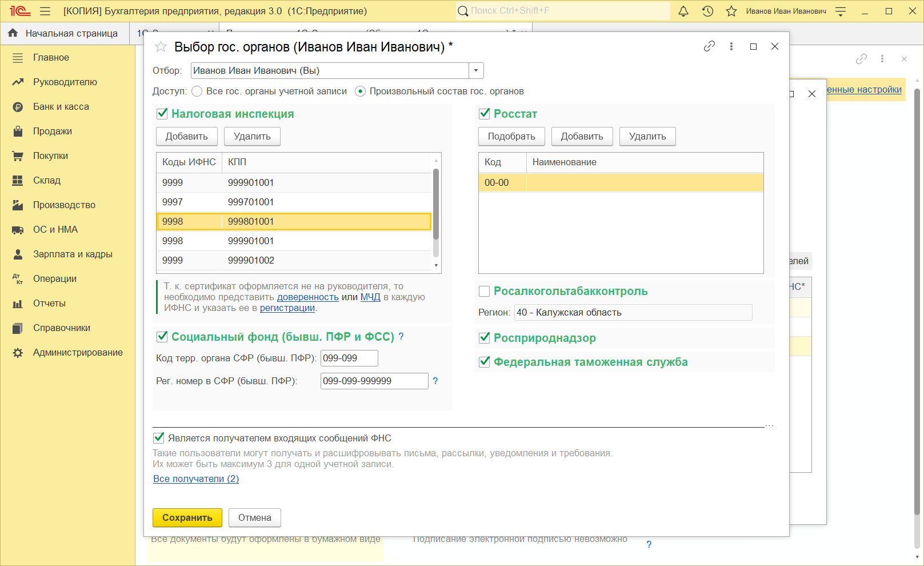
Task: Click the Справочники book icon
Action: click(18, 328)
